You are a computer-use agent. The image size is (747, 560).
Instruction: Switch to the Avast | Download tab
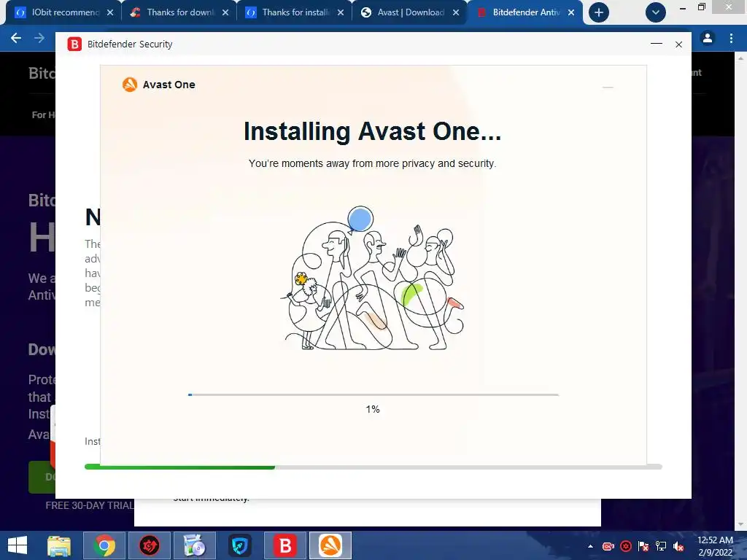click(x=410, y=12)
